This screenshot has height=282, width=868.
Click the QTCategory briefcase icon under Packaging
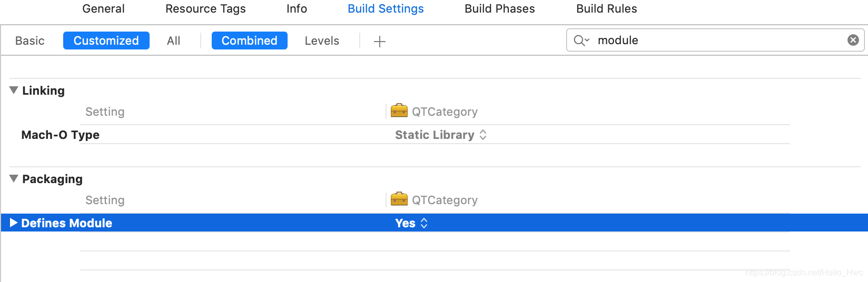pos(399,199)
